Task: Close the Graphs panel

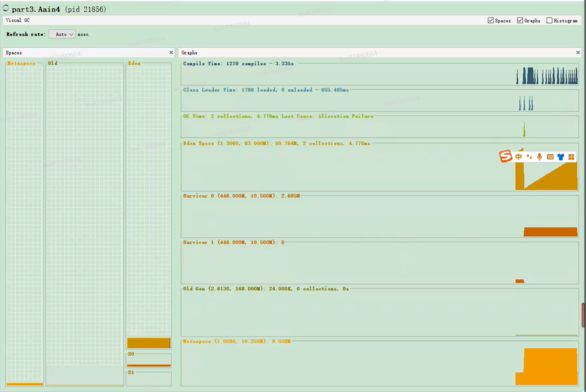Action: click(x=578, y=53)
